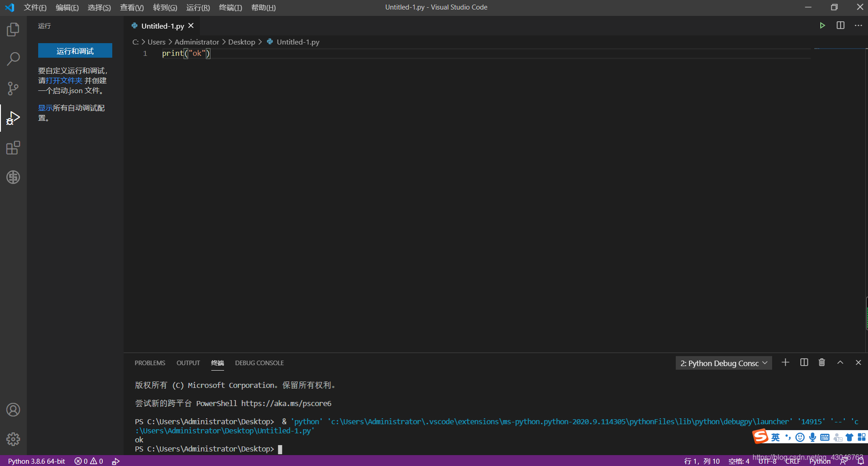868x466 pixels.
Task: Open notifications bell in status bar
Action: pyautogui.click(x=860, y=461)
